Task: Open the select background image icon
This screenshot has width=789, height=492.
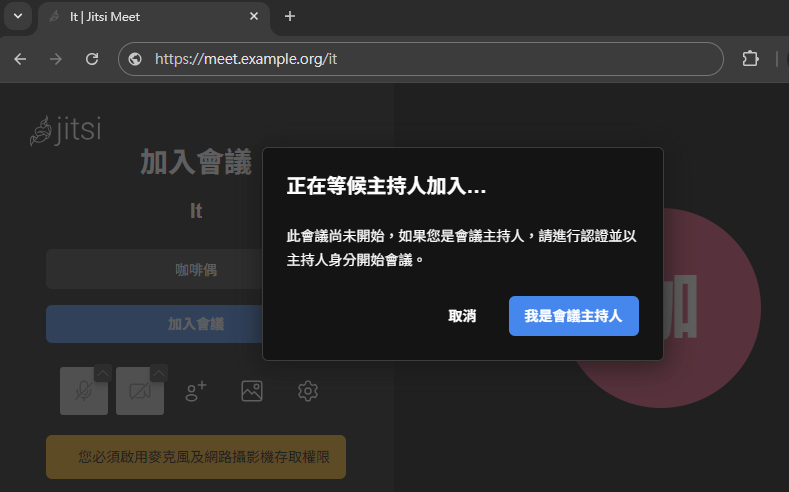Action: tap(252, 391)
